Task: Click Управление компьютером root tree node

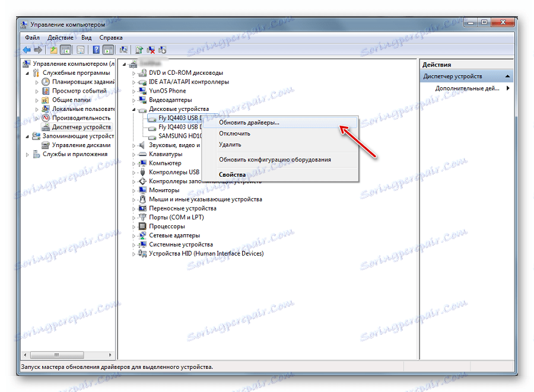Action: [x=74, y=63]
